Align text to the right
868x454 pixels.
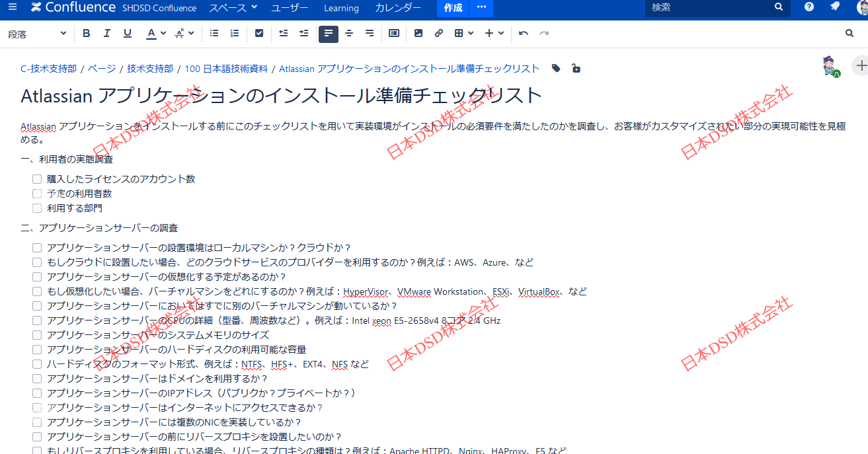370,33
